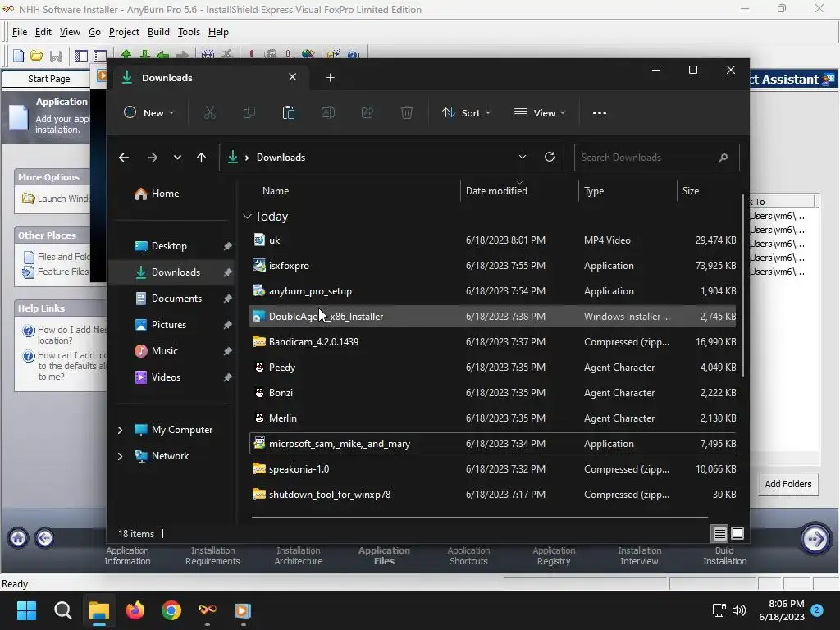The image size is (840, 630).
Task: Click the greyed Save icon in InstallShield toolbar
Action: tap(56, 55)
